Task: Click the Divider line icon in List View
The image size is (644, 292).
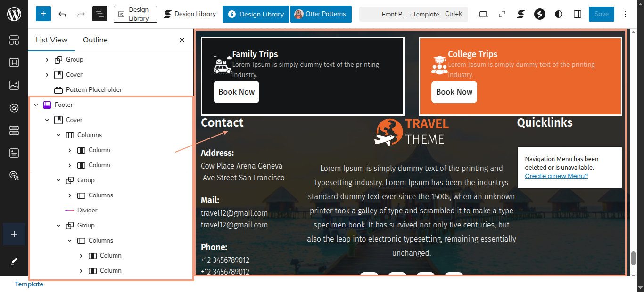Action: [x=70, y=210]
